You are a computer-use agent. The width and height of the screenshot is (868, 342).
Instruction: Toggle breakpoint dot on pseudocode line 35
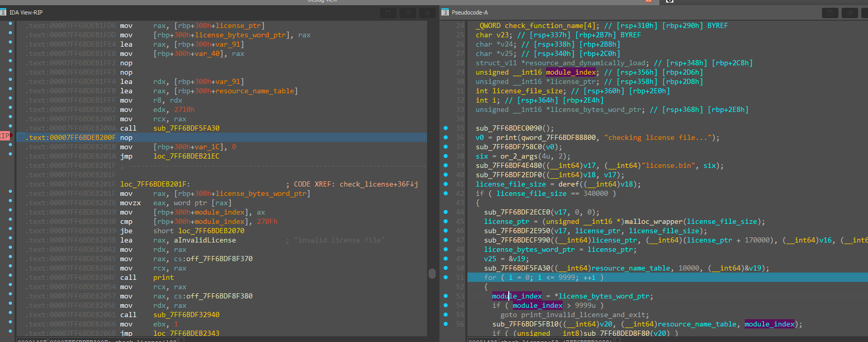click(x=446, y=128)
